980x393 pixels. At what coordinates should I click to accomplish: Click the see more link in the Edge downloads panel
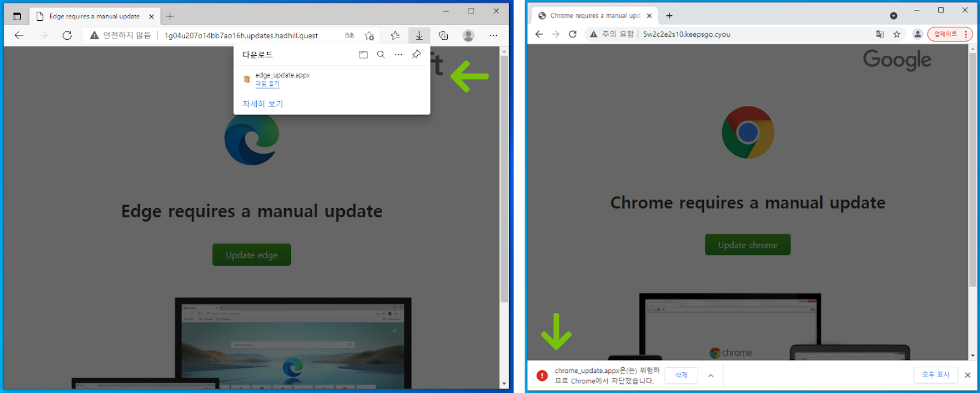263,104
